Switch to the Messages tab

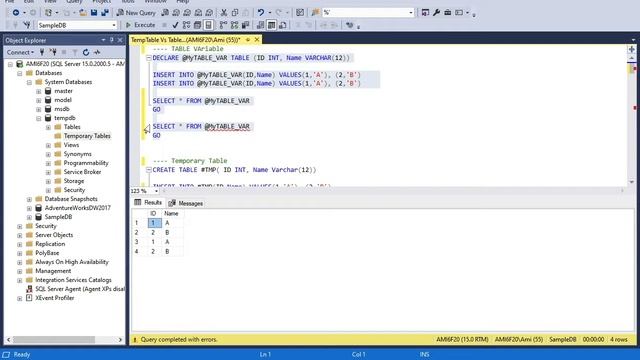click(x=186, y=203)
